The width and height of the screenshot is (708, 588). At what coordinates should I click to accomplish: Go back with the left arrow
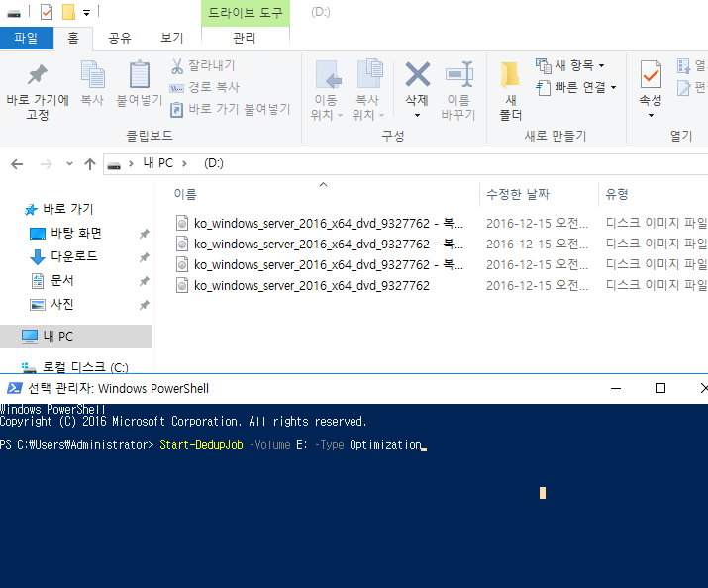tap(17, 164)
